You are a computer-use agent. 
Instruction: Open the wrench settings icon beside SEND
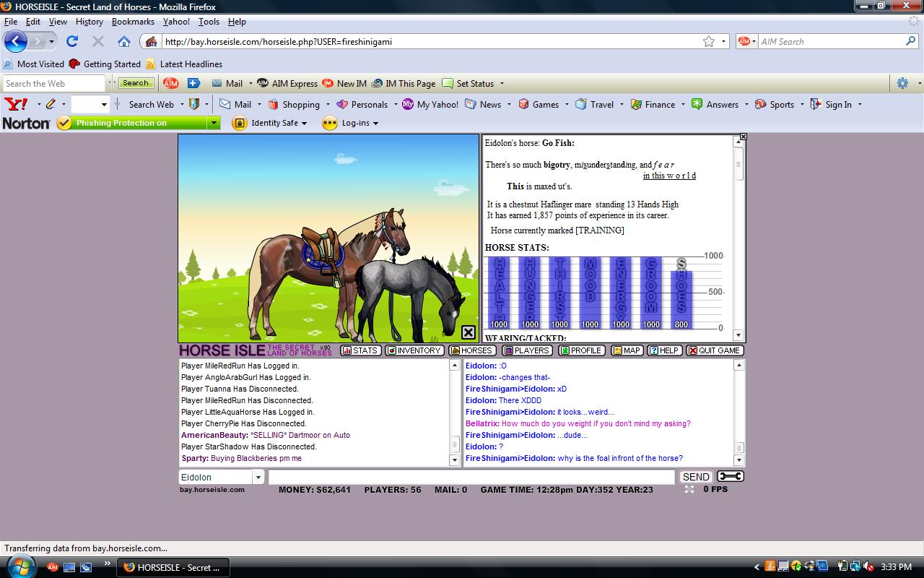tap(730, 476)
